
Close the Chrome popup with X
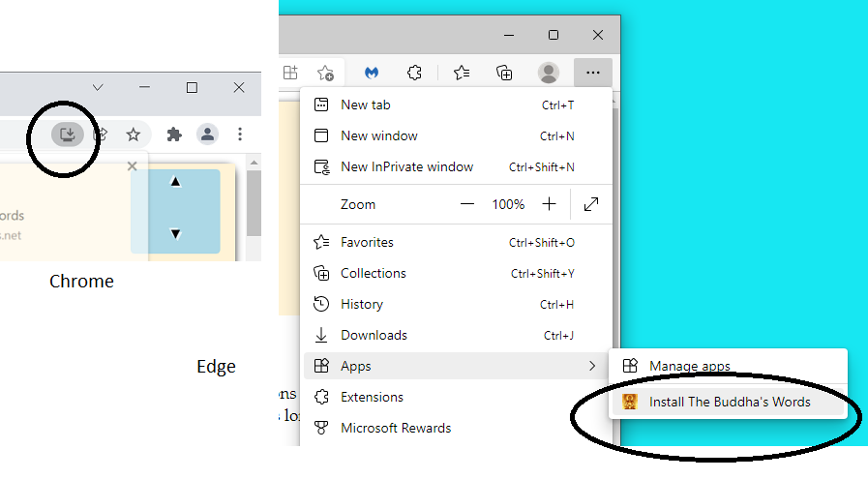pyautogui.click(x=132, y=166)
